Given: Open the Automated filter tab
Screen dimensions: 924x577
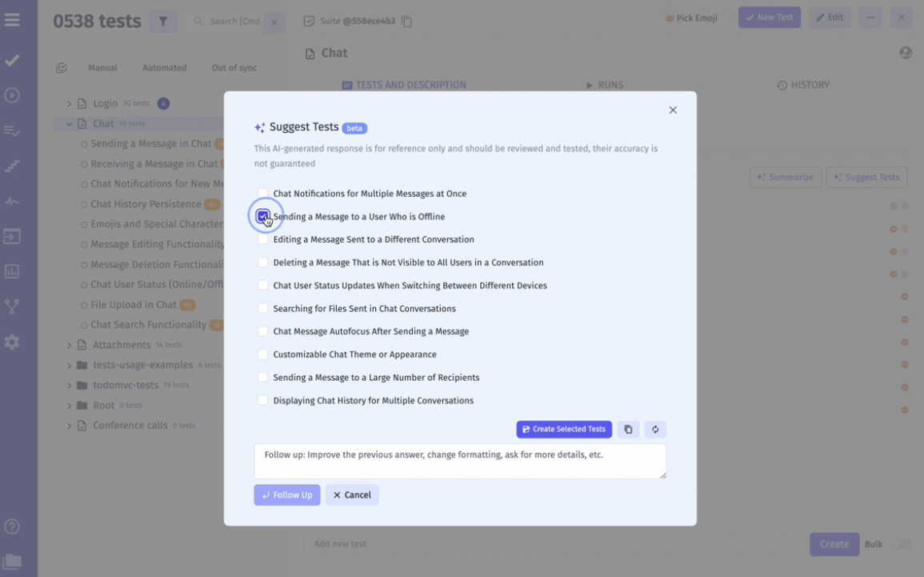Looking at the screenshot, I should [x=164, y=67].
